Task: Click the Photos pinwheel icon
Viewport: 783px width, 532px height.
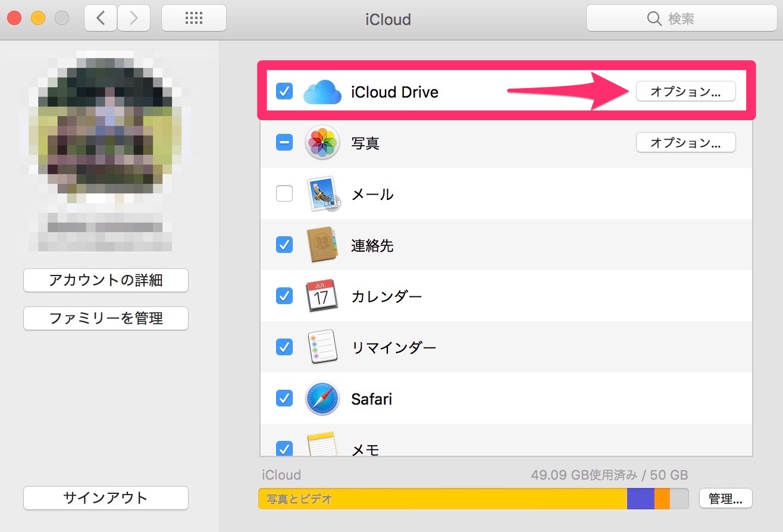Action: 322,143
